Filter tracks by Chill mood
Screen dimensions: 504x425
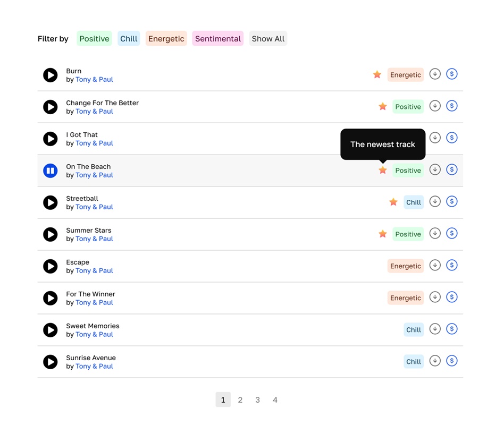click(129, 39)
